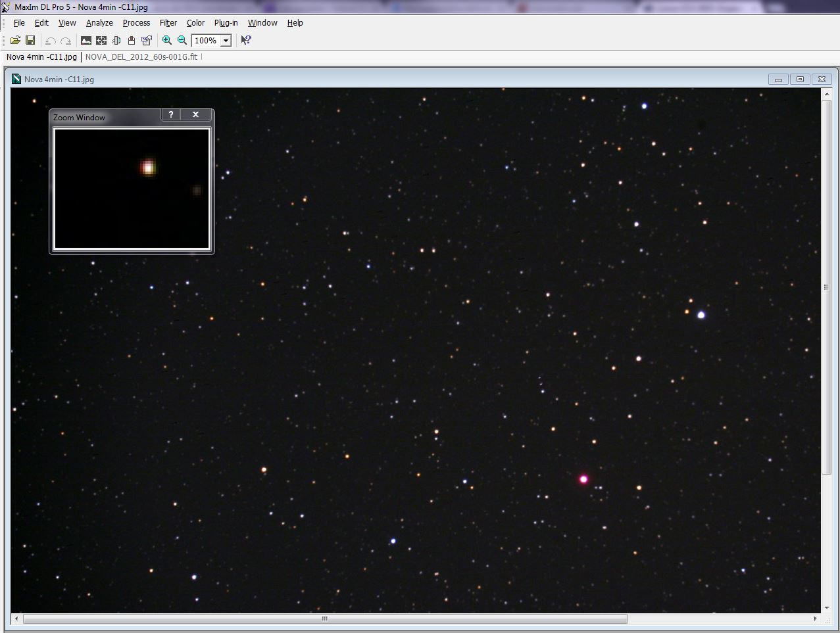Image resolution: width=840 pixels, height=633 pixels.
Task: Switch to NOVA_DEL_2012_60s-001G.fit document tab
Action: coord(141,57)
